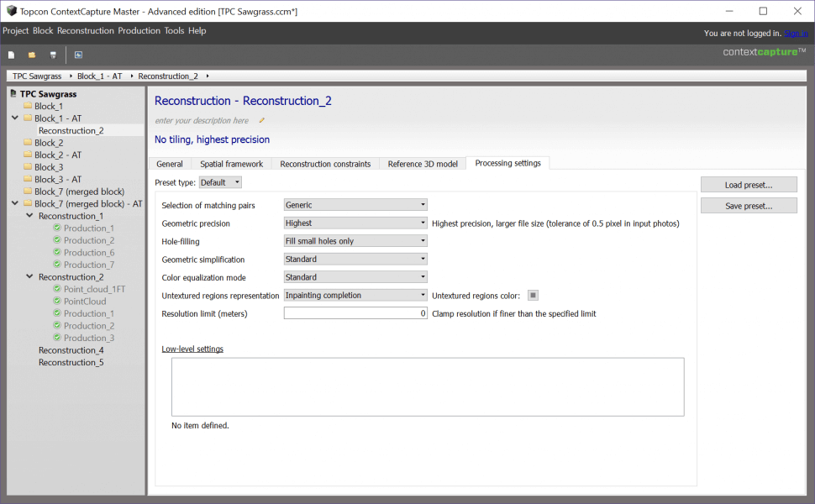Click green status icon beside Production_6

(x=57, y=252)
